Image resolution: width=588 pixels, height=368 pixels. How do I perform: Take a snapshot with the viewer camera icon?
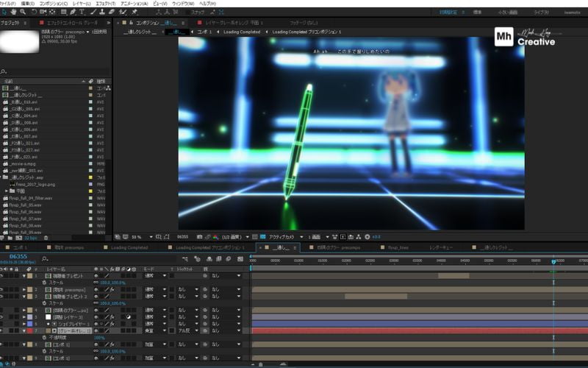pyautogui.click(x=199, y=237)
